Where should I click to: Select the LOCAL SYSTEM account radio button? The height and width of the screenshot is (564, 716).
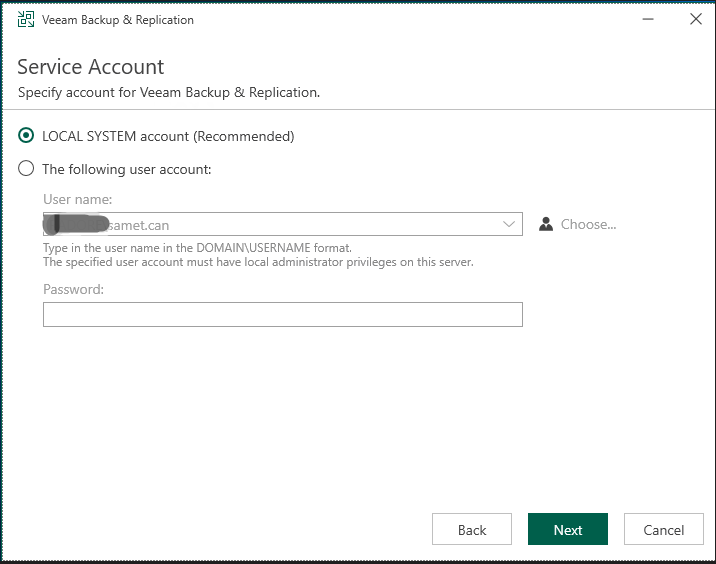(26, 136)
